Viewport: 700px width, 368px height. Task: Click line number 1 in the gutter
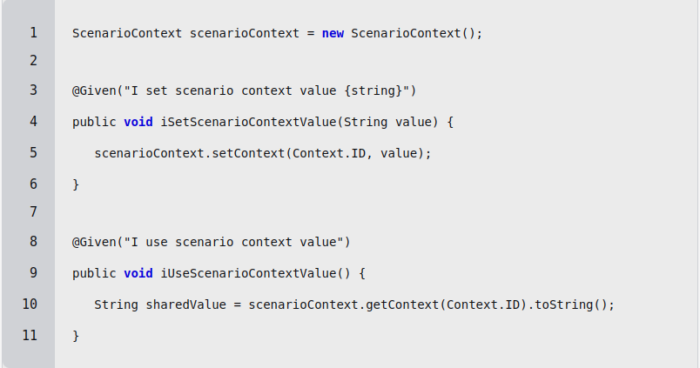[x=33, y=33]
